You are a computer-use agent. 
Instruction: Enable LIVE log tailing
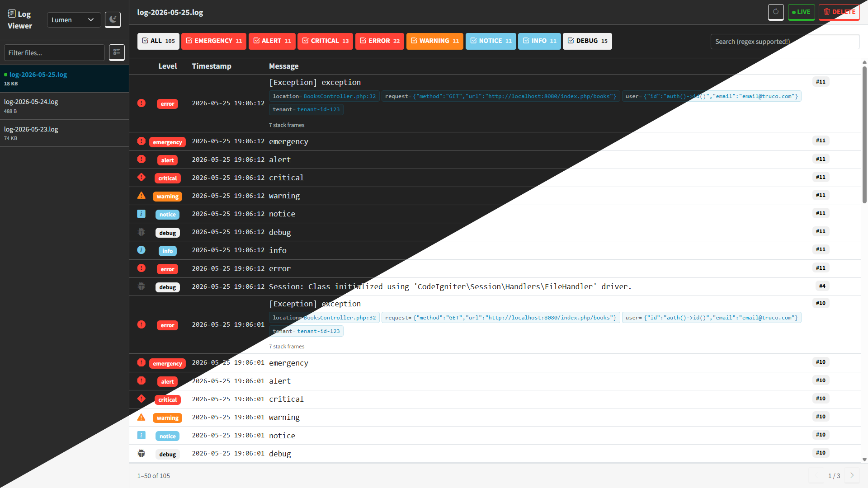(801, 12)
